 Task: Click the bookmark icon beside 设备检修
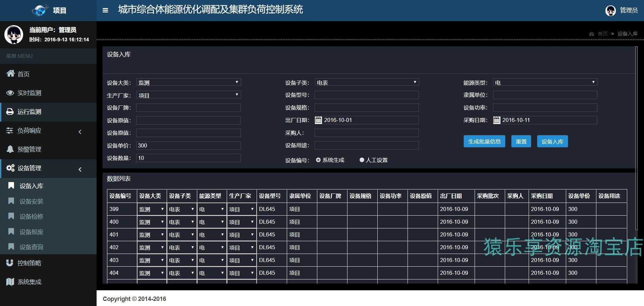coord(11,216)
